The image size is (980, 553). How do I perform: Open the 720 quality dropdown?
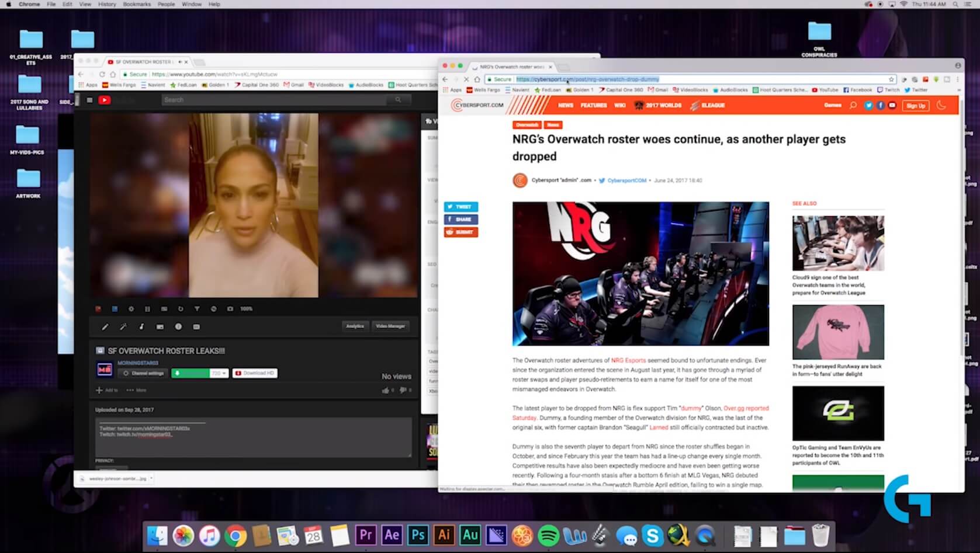click(x=219, y=373)
